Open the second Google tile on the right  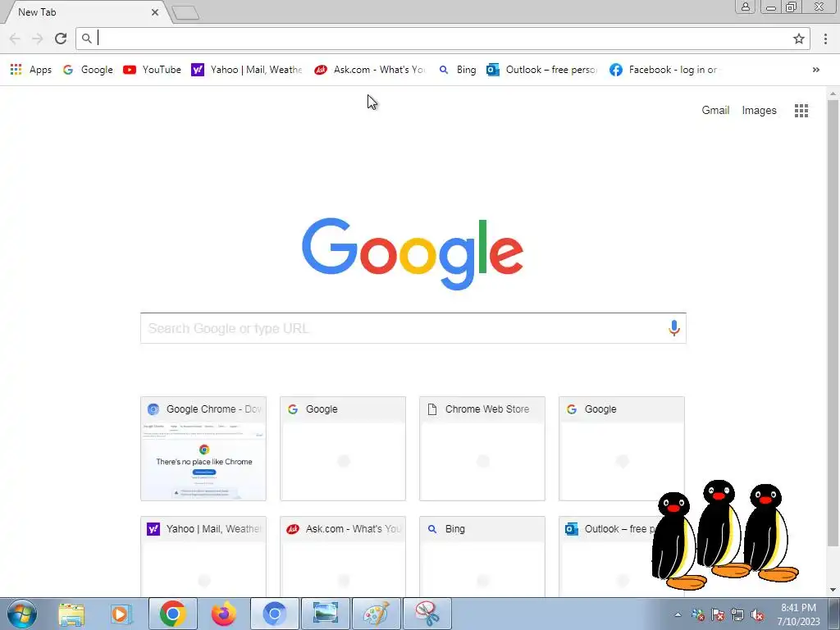pos(622,449)
